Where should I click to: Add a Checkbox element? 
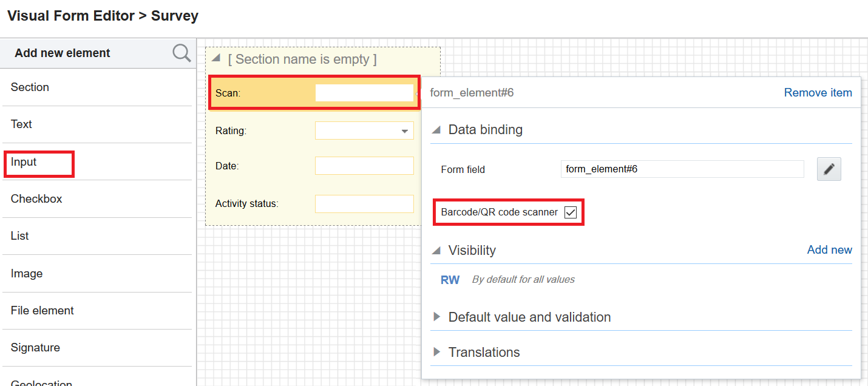point(36,199)
